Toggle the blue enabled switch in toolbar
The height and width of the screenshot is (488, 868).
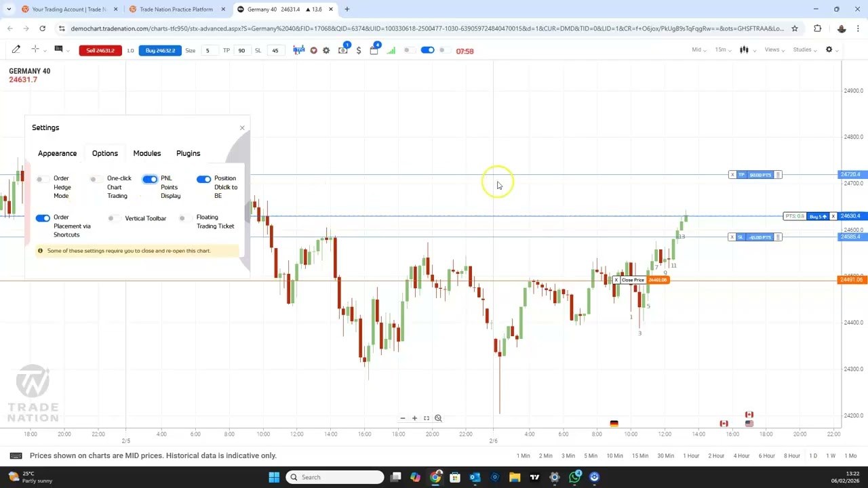(427, 50)
